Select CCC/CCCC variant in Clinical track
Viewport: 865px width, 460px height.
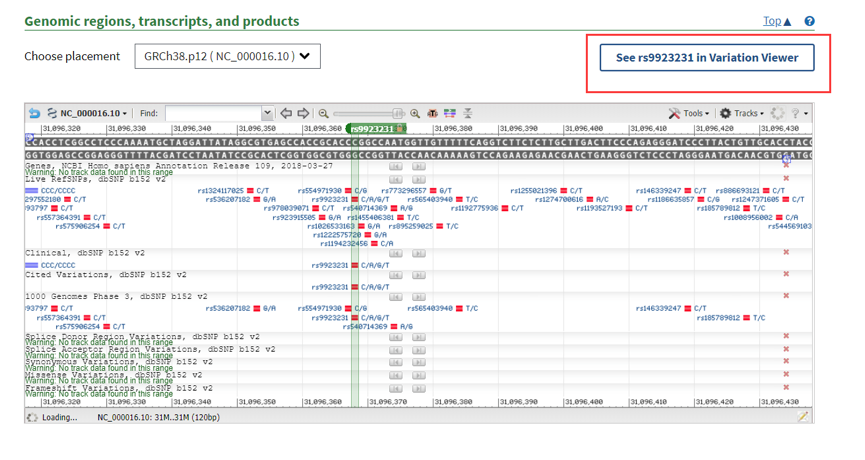point(50,265)
